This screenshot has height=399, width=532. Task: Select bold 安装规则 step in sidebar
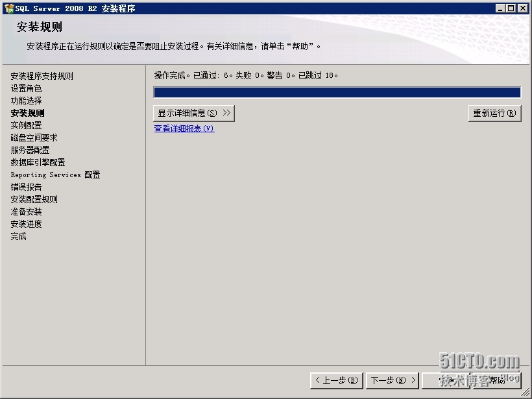[27, 113]
